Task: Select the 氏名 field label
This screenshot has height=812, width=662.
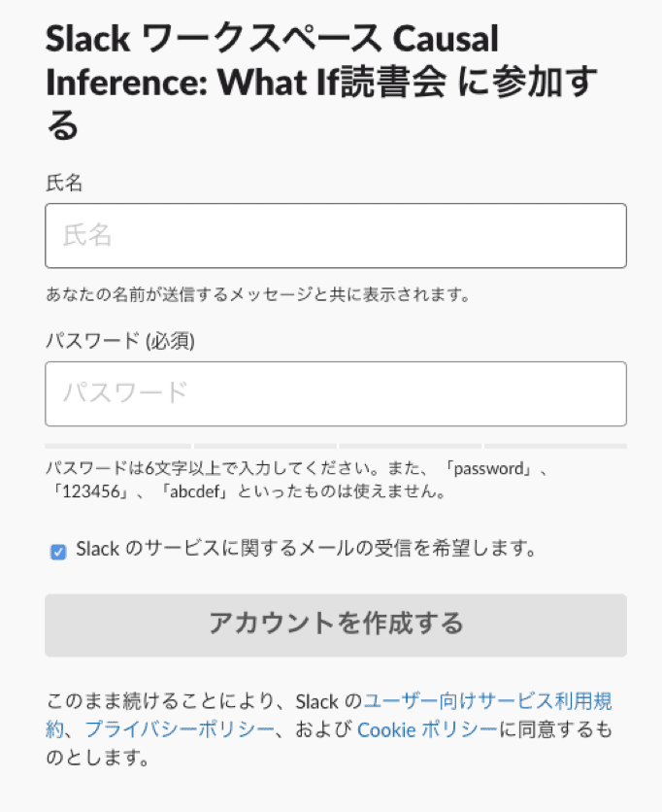Action: tap(64, 183)
